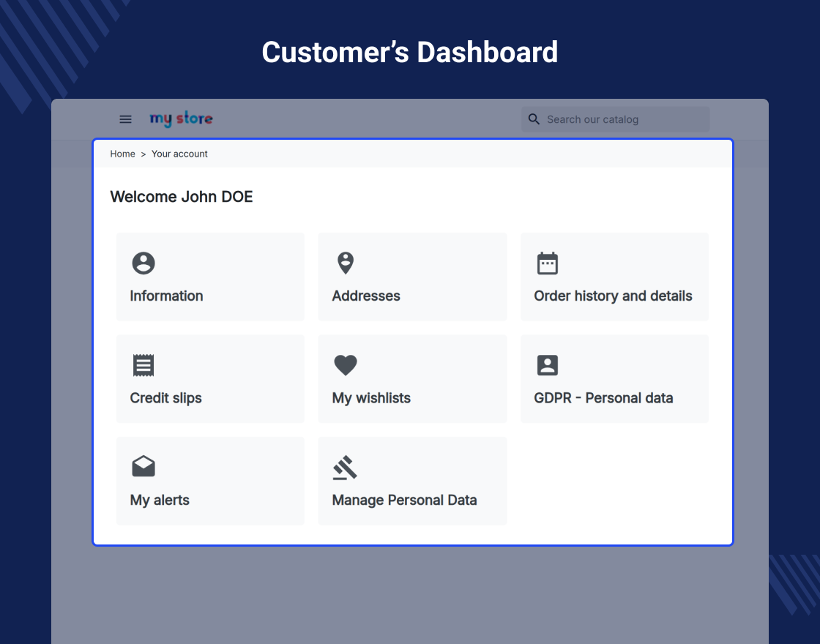Open the hamburger menu icon
This screenshot has width=820, height=644.
(125, 119)
